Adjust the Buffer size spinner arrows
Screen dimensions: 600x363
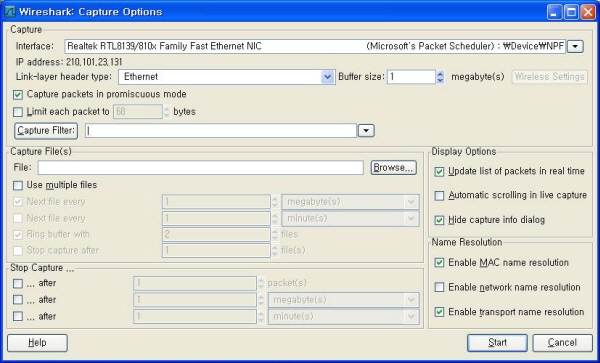point(440,77)
